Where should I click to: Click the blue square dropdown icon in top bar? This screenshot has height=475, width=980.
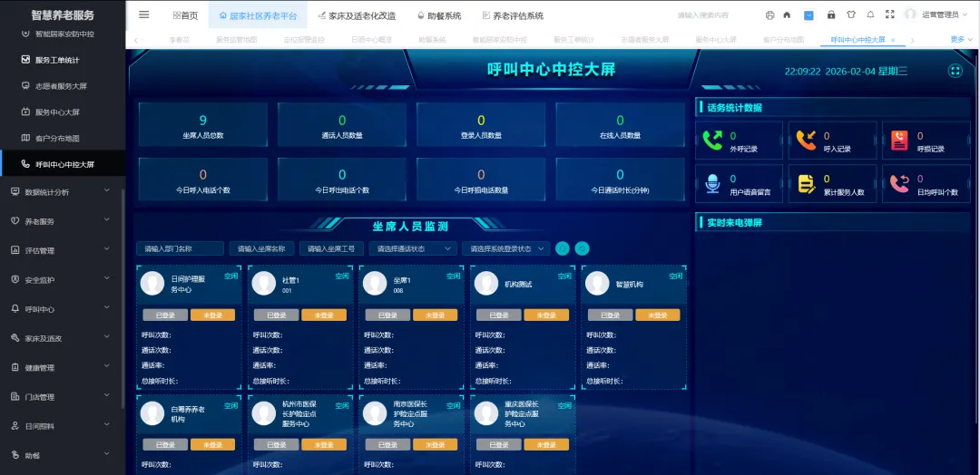808,15
